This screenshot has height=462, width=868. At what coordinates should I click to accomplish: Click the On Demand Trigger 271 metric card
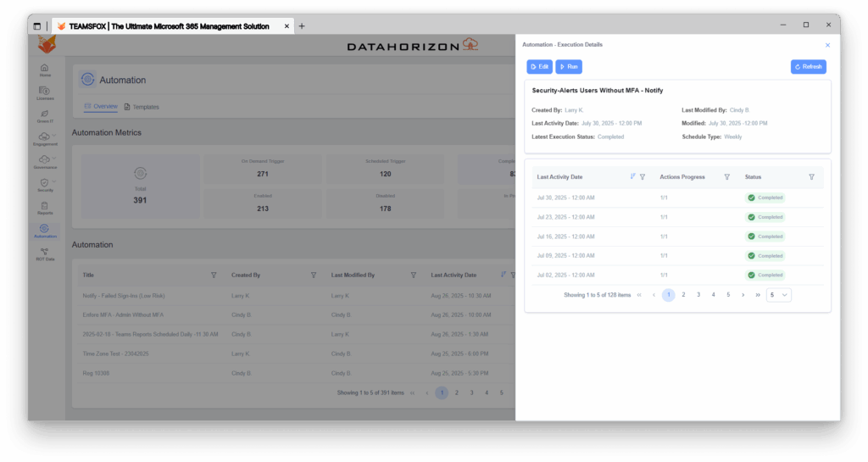click(263, 170)
